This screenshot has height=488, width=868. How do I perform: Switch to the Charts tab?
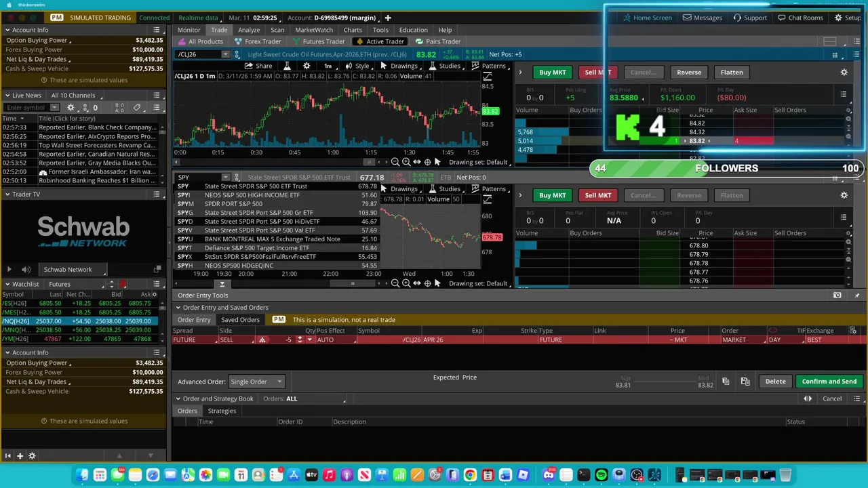click(353, 30)
